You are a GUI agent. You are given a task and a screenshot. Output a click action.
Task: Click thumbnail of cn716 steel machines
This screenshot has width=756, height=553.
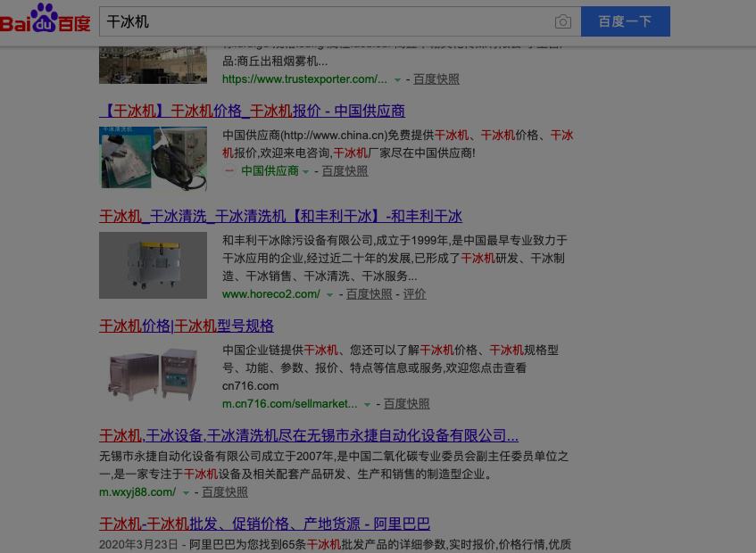153,375
